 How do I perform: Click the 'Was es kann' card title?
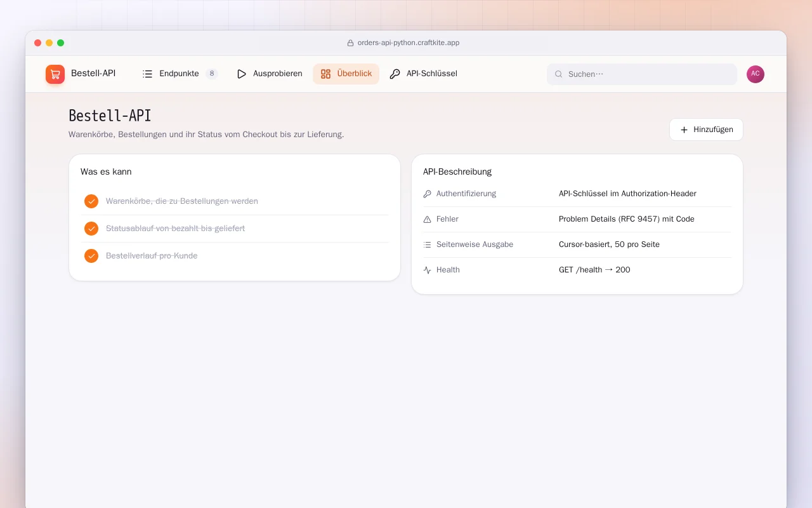pos(106,172)
